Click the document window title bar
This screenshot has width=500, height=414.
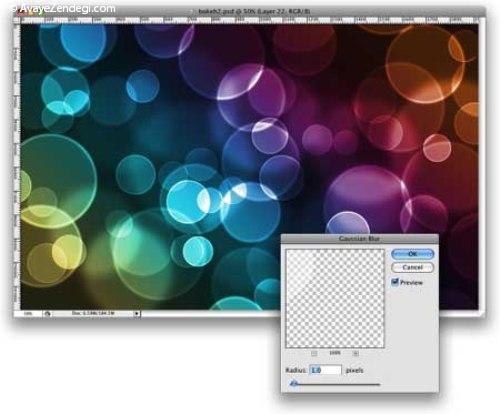[254, 11]
